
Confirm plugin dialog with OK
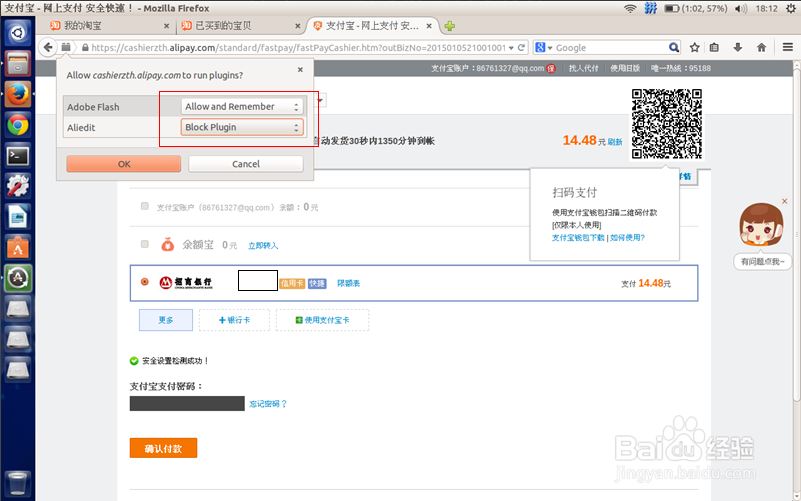pos(124,164)
